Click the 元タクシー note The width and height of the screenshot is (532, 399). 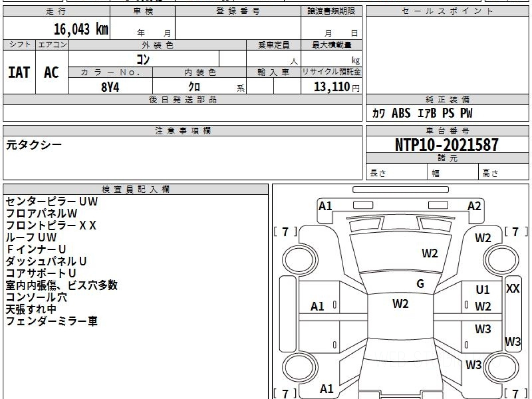coord(34,145)
